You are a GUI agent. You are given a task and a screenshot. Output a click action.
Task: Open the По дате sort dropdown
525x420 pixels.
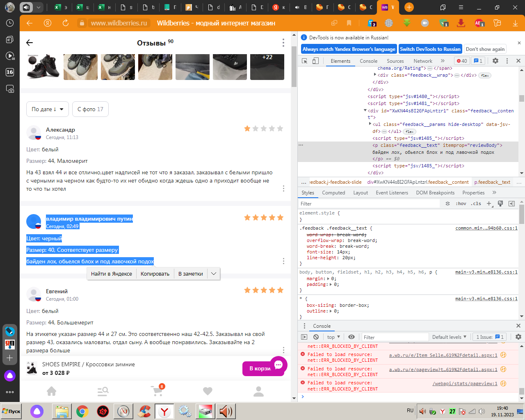point(48,109)
